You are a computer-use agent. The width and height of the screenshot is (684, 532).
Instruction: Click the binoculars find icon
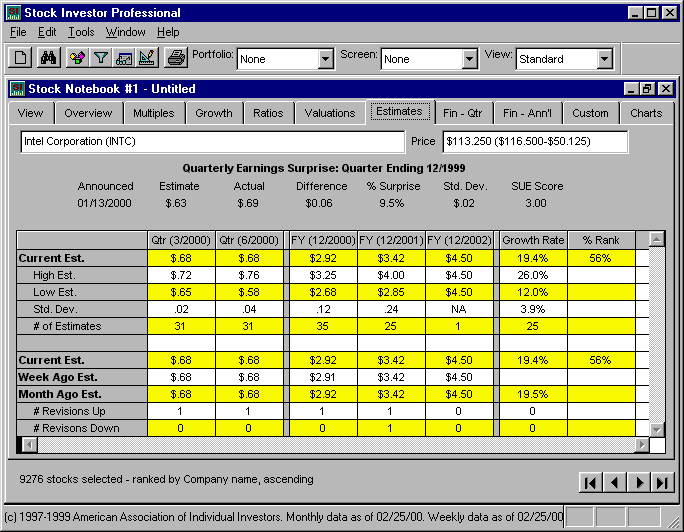pos(48,58)
